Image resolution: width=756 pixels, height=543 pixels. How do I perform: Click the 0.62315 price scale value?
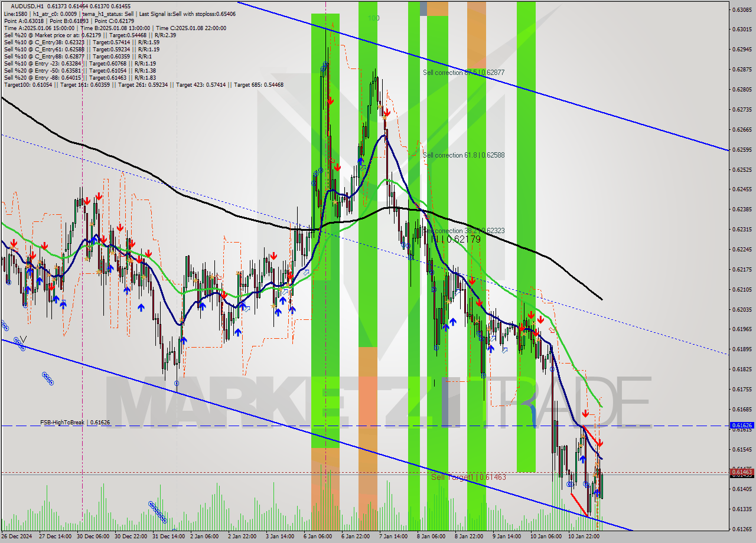[742, 230]
